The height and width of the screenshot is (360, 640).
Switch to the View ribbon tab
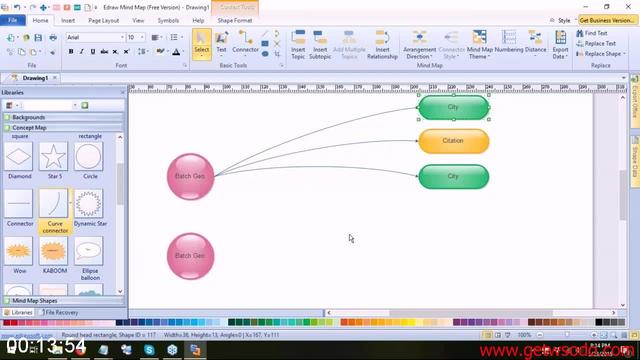(138, 20)
